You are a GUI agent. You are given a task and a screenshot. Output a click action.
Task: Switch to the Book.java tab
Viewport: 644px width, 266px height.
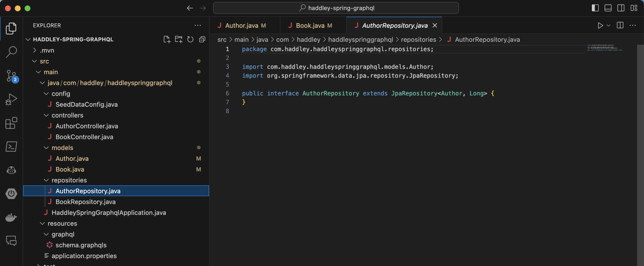(x=310, y=26)
